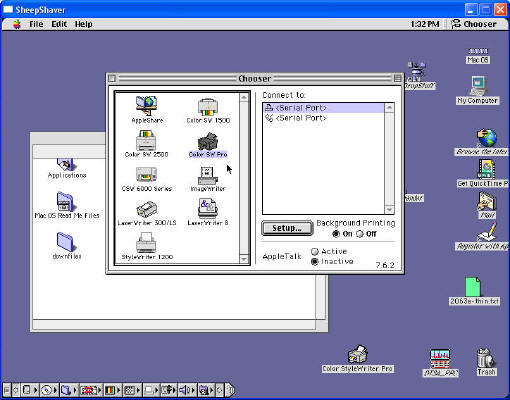The image size is (510, 400).
Task: Select the StyleWriter 1200 driver
Action: (147, 246)
